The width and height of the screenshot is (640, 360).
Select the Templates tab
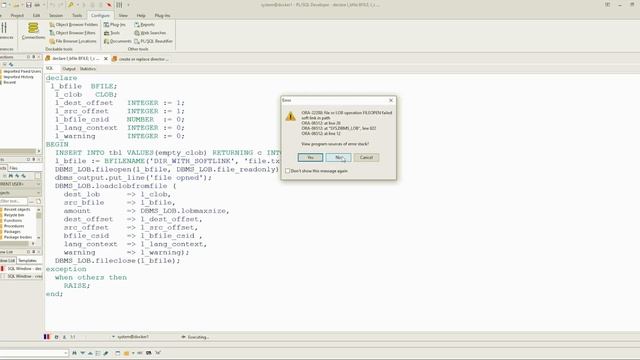tap(27, 260)
